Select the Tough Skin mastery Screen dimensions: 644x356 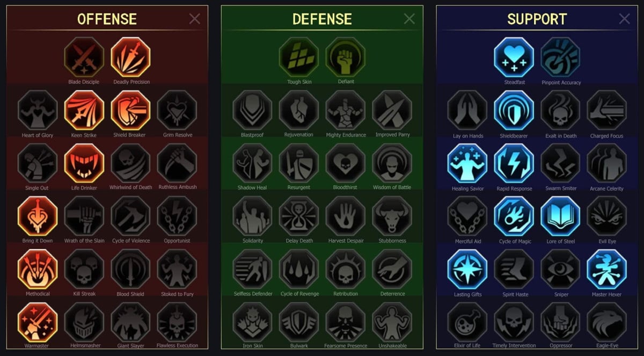[x=299, y=57]
